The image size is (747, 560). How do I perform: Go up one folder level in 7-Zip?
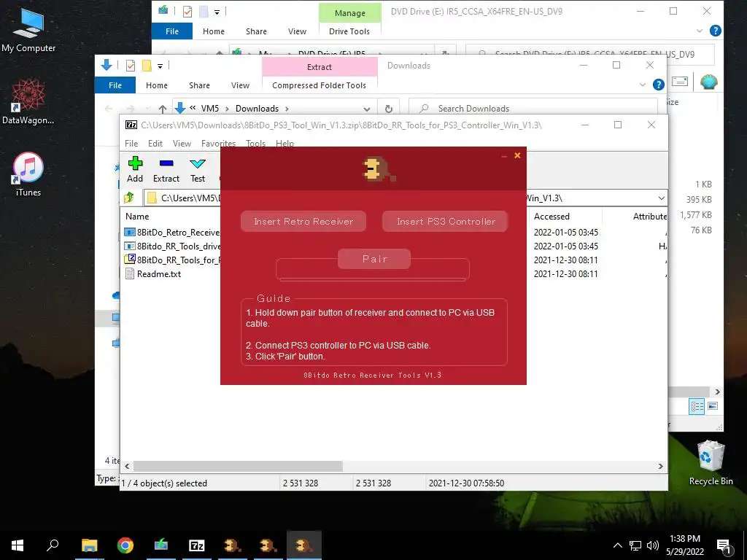click(129, 198)
